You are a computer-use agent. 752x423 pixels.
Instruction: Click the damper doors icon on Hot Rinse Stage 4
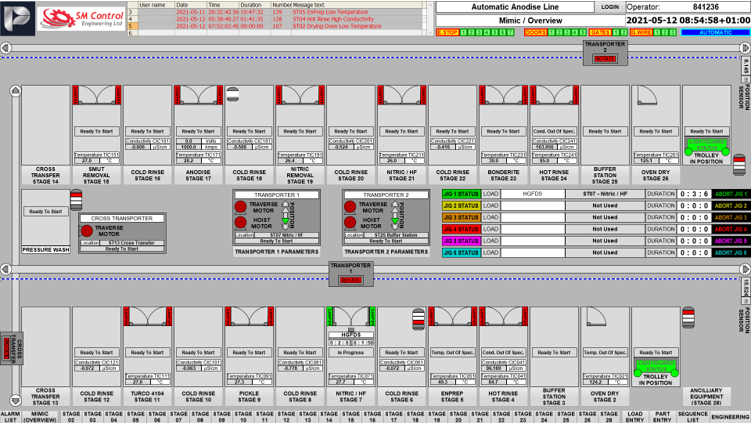(503, 317)
